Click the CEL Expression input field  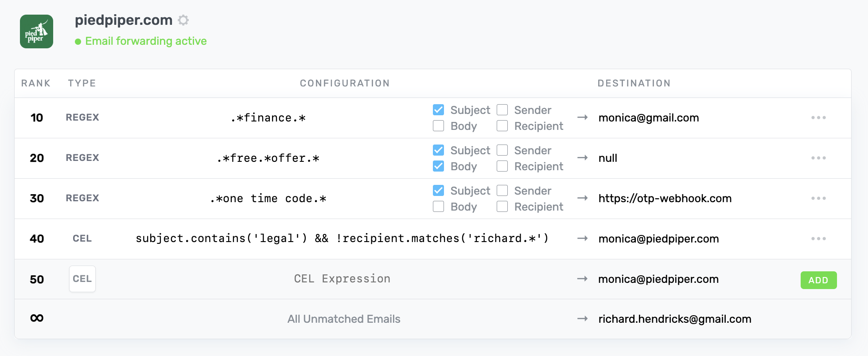(342, 279)
